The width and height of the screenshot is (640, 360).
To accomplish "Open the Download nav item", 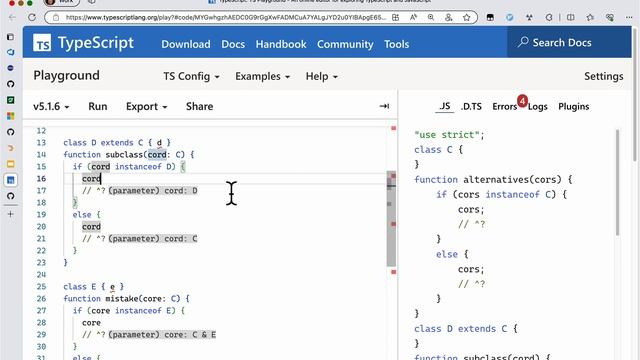I will click(x=186, y=44).
